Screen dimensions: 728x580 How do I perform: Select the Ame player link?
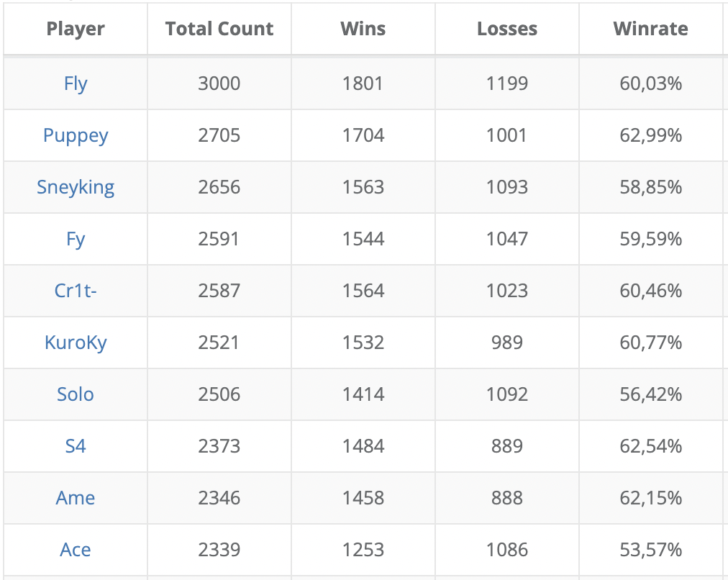(76, 498)
